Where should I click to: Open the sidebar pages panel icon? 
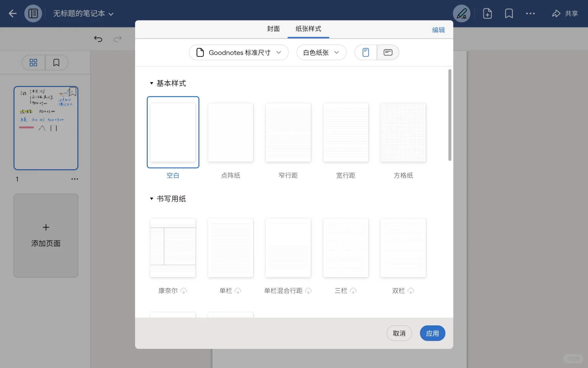pos(33,13)
